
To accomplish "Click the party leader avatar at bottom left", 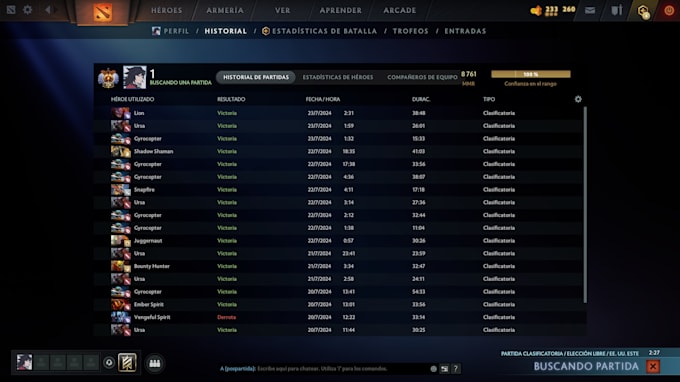I will click(x=24, y=362).
